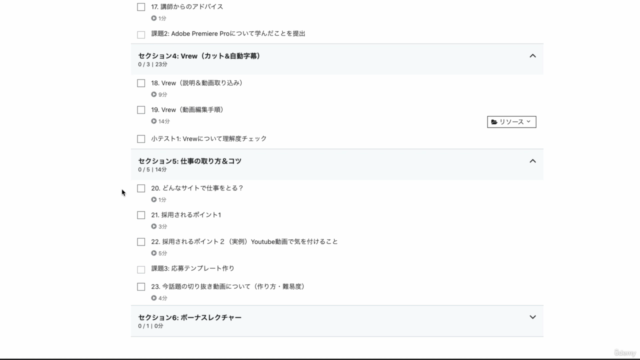This screenshot has height=360, width=640.
Task: Click play-duration icon under lecture 18
Action: pos(154,94)
